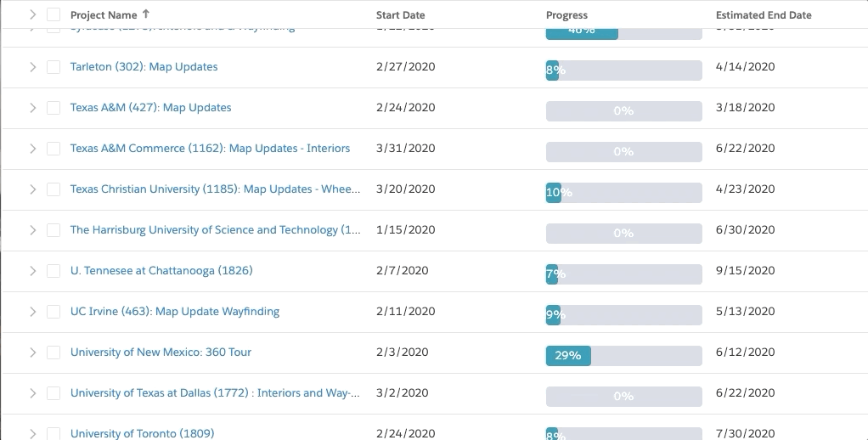This screenshot has width=868, height=440.
Task: Click estimated end date 6/30/2020
Action: [x=745, y=229]
